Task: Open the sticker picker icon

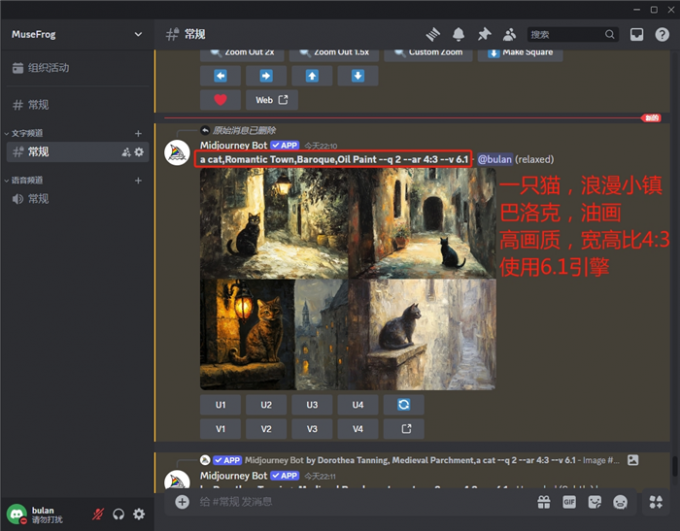Action: 595,502
